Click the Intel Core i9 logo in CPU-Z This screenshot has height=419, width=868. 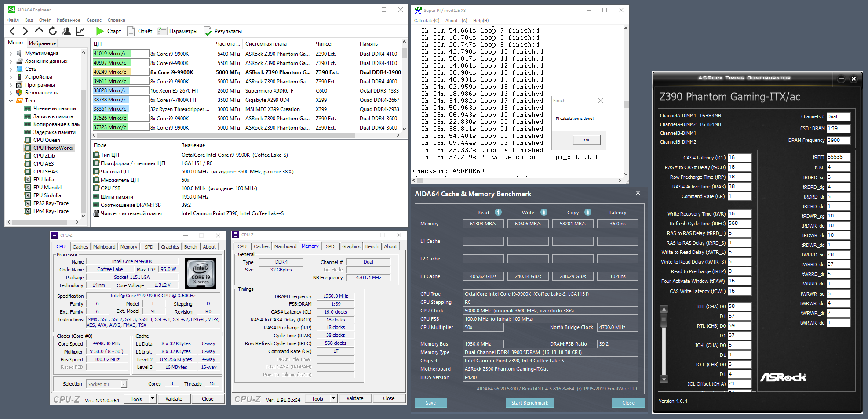[x=201, y=273]
